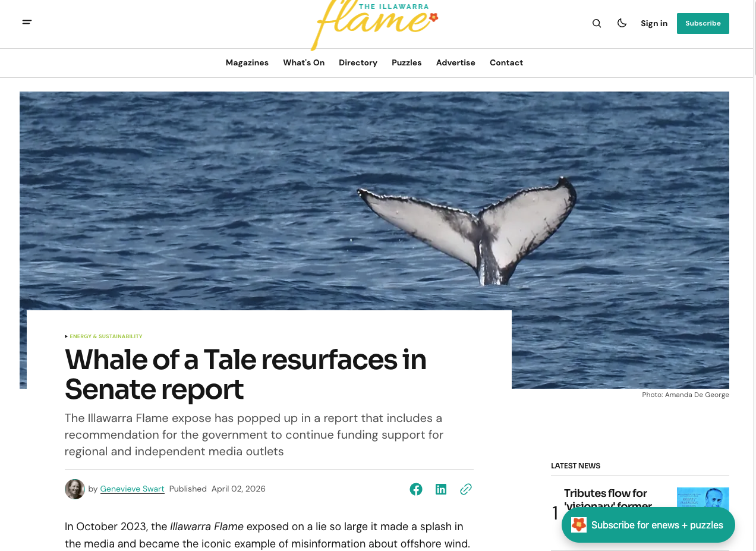Click author avatar of Genevieve Swart
This screenshot has width=756, height=551.
coord(75,489)
